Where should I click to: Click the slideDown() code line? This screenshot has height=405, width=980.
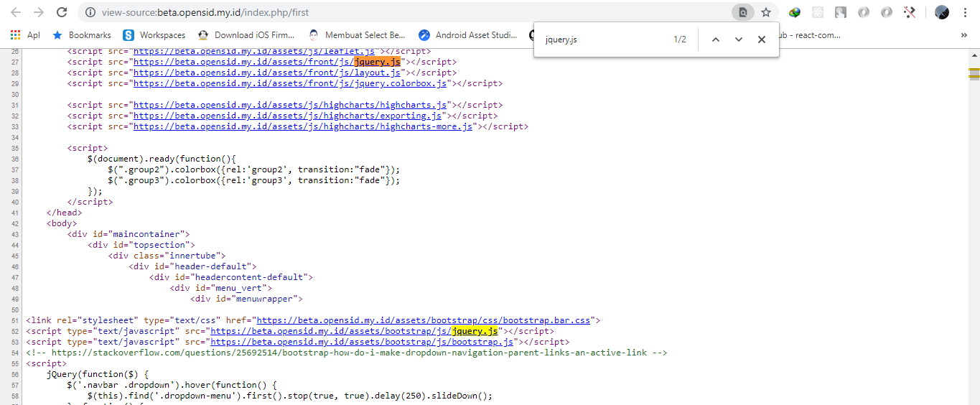(x=290, y=396)
